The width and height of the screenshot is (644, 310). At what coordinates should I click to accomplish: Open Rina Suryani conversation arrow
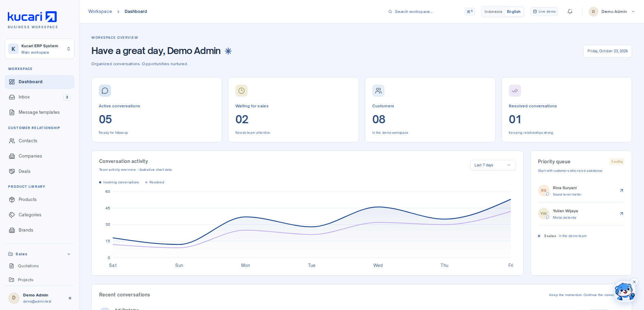coord(622,190)
